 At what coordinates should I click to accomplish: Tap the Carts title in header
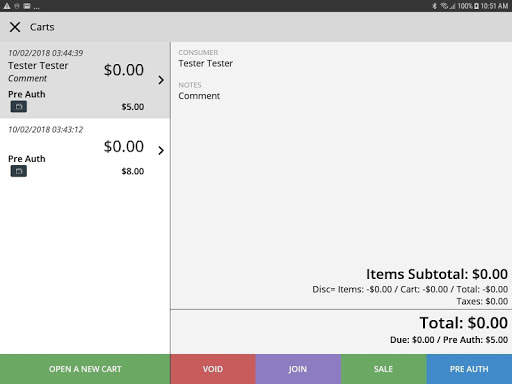point(42,27)
